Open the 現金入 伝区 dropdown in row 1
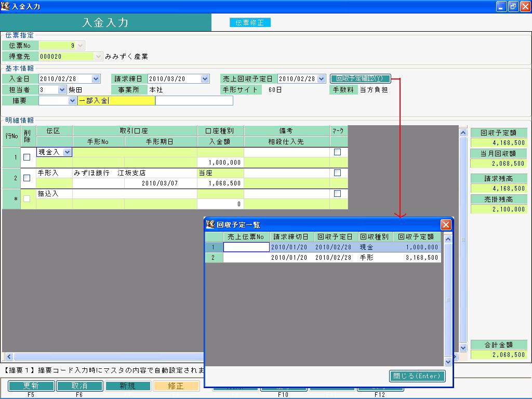The width and height of the screenshot is (532, 399). pyautogui.click(x=67, y=152)
